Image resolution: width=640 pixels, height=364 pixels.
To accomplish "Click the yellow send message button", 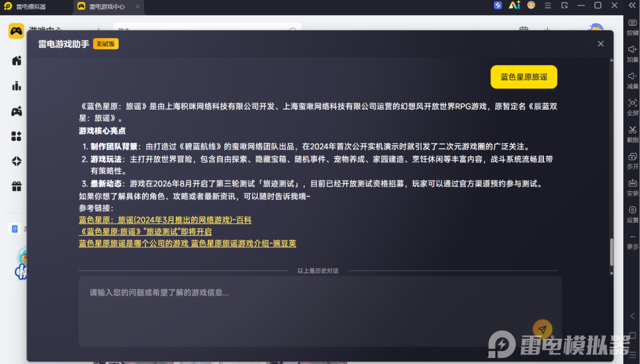I will pyautogui.click(x=542, y=329).
